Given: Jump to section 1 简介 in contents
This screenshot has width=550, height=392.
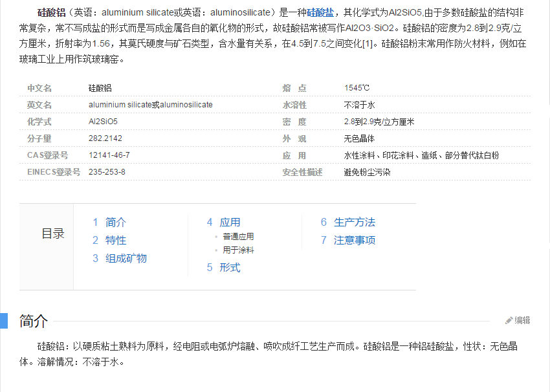Looking at the screenshot, I should pos(115,222).
